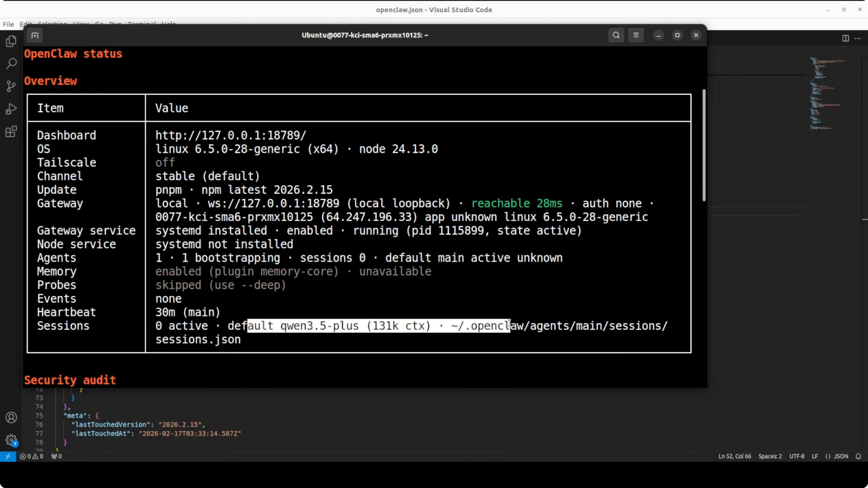Click the terminal vertical scrollbar
Image resolution: width=868 pixels, height=488 pixels.
(704, 145)
